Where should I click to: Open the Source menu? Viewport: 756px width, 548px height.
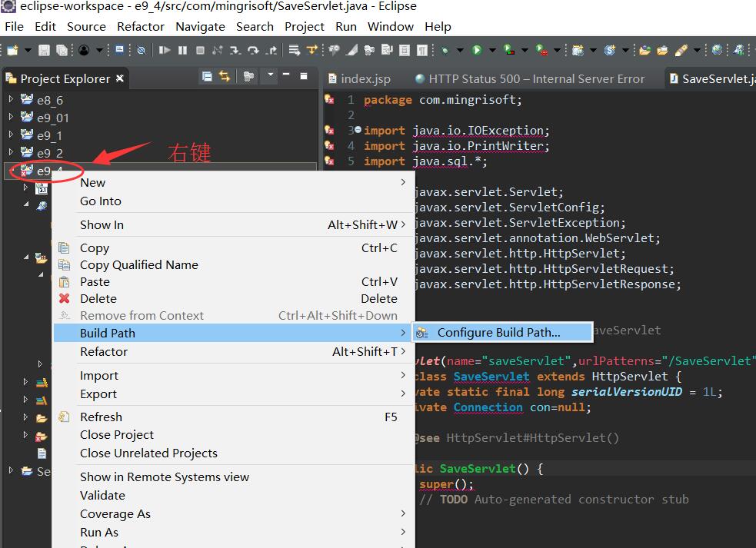pyautogui.click(x=86, y=26)
